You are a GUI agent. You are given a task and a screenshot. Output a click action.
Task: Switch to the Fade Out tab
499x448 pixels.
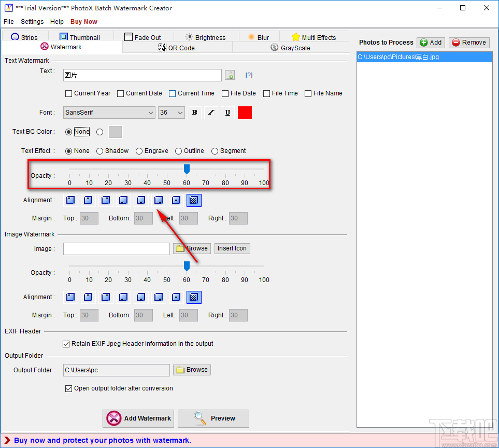point(143,37)
